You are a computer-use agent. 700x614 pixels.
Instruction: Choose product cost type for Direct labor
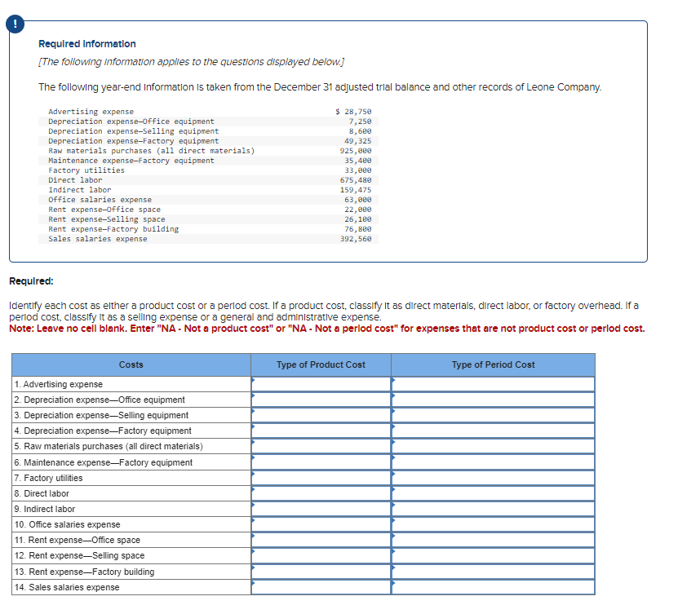[x=321, y=493]
